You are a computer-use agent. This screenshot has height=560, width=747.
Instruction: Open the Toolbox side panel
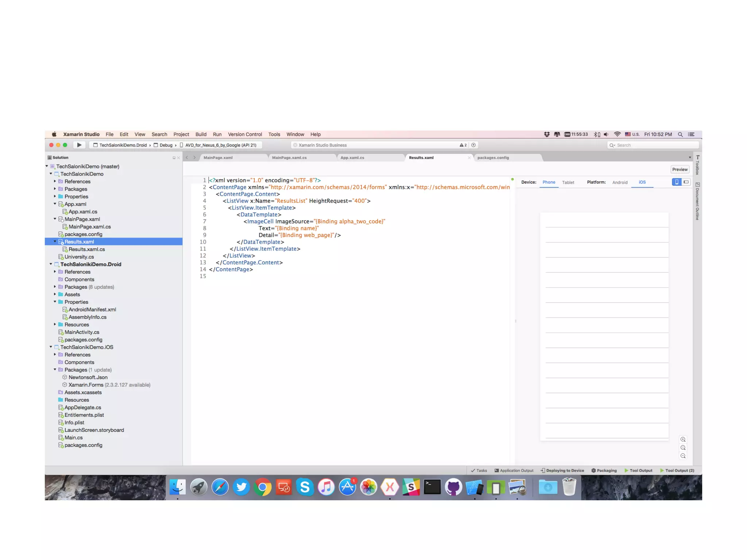697,166
